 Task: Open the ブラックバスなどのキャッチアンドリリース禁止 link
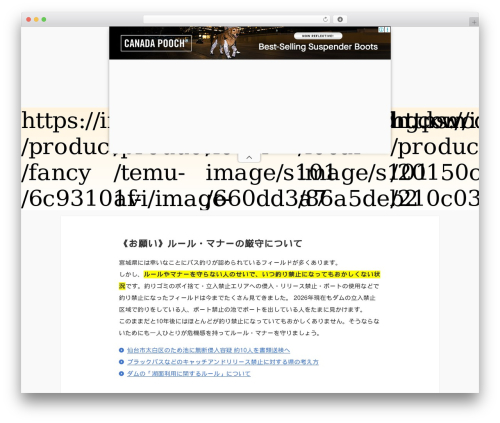[x=223, y=362]
